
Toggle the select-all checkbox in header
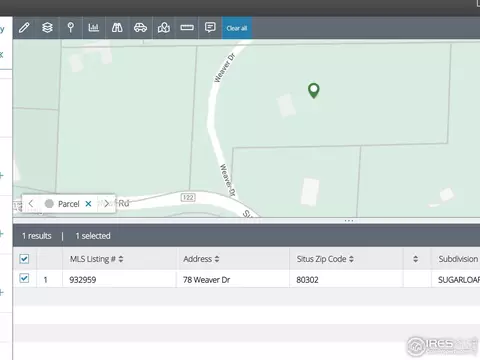click(x=24, y=259)
